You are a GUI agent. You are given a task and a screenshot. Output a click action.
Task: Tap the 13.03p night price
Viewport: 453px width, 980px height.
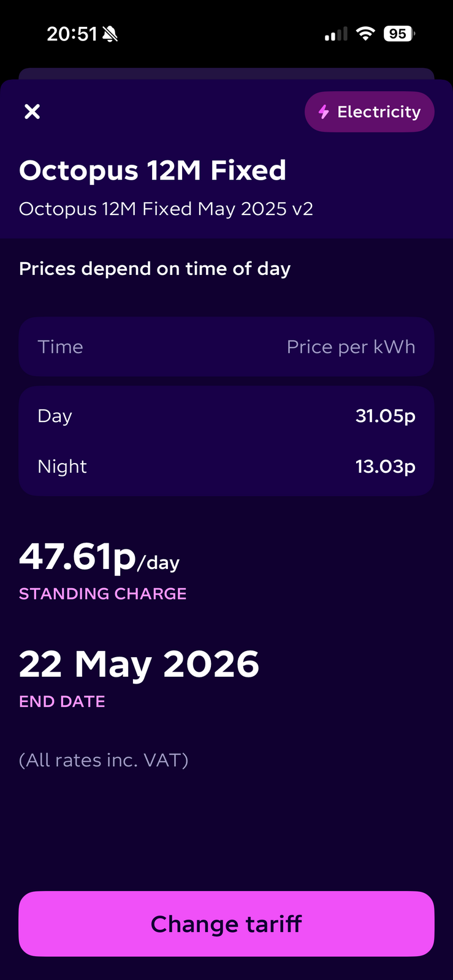[385, 467]
